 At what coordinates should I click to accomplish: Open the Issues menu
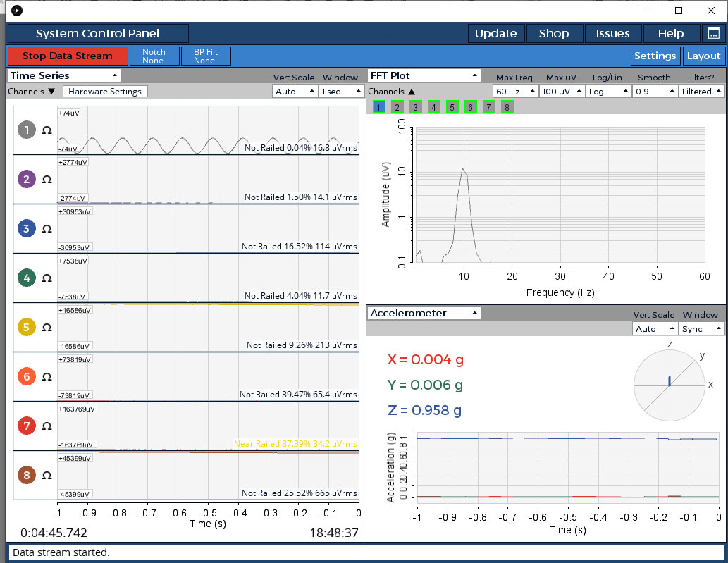[612, 33]
